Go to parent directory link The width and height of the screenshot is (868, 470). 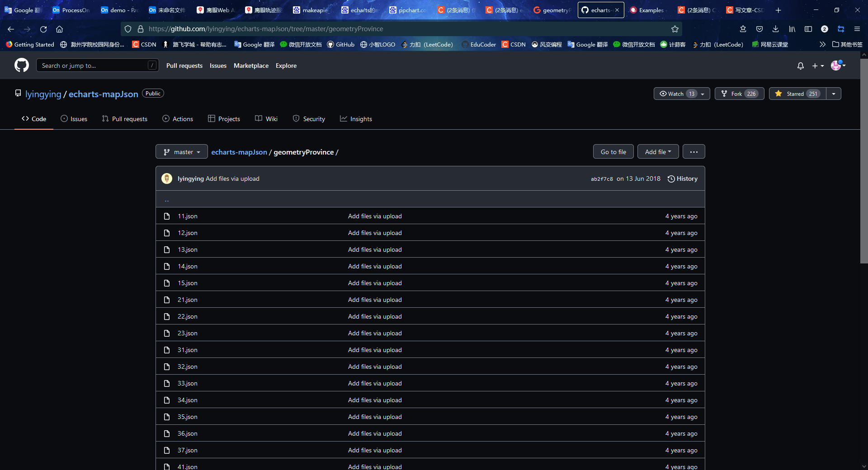(167, 199)
